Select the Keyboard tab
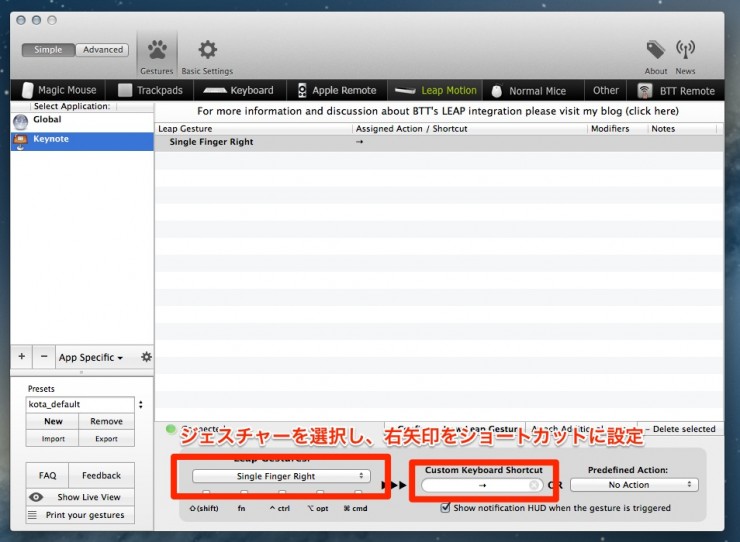 click(x=240, y=90)
